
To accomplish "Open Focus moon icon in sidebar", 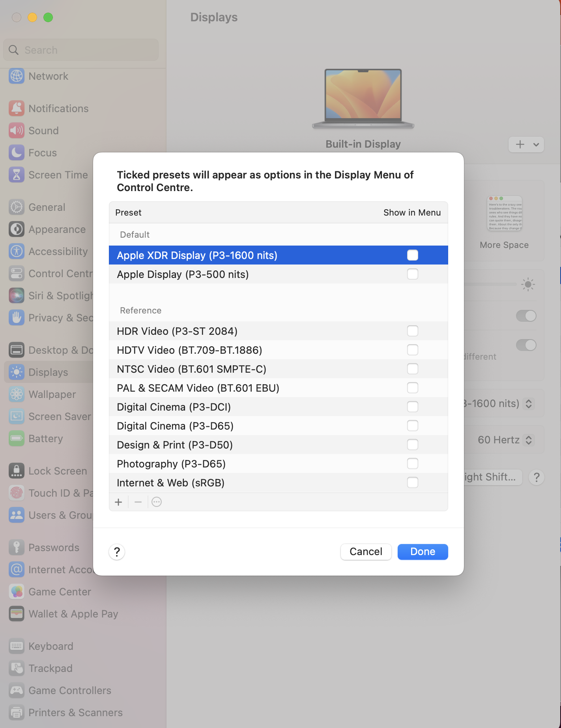I will click(17, 153).
